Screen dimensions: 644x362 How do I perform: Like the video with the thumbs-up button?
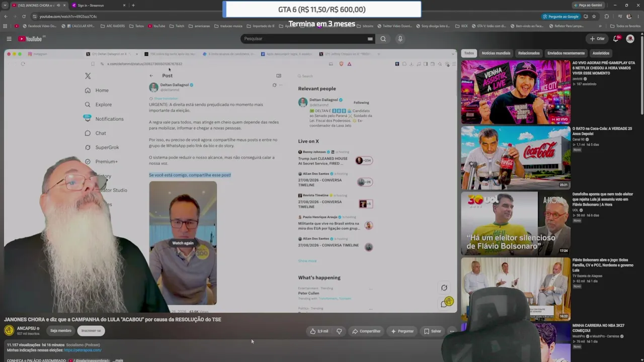(x=319, y=331)
